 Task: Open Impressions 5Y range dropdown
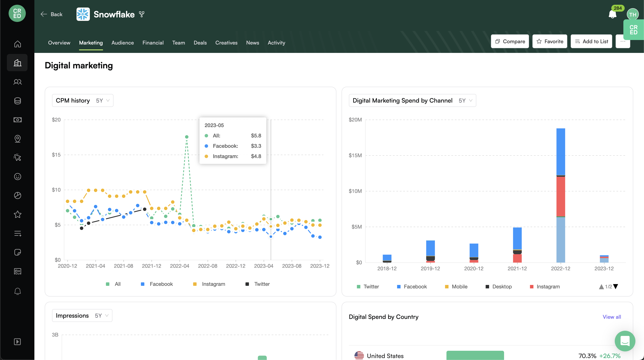tap(101, 316)
